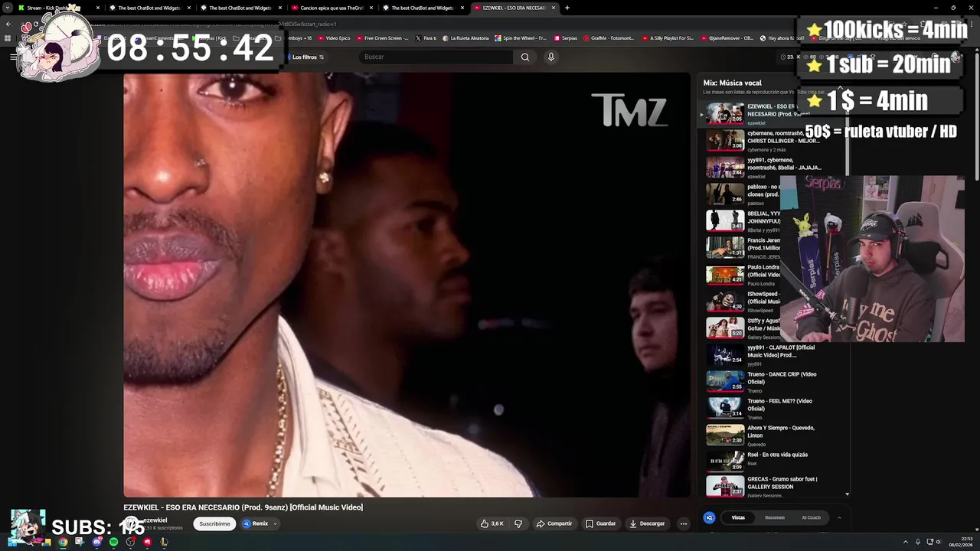Click the Mix: Música vocal playlist header

click(x=733, y=83)
